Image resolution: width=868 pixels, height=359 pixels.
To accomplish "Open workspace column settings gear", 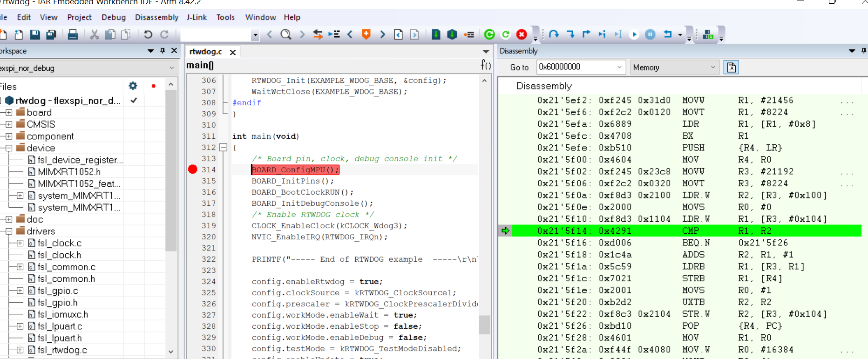I will (x=133, y=86).
